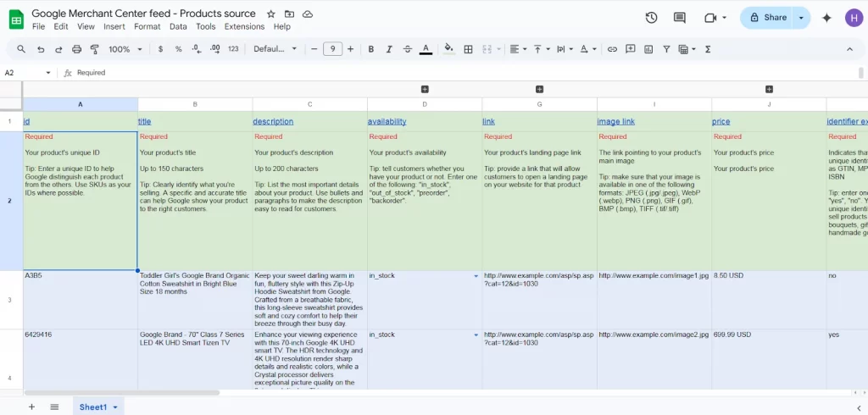
Task: Open text wrapping dropdown
Action: (565, 49)
